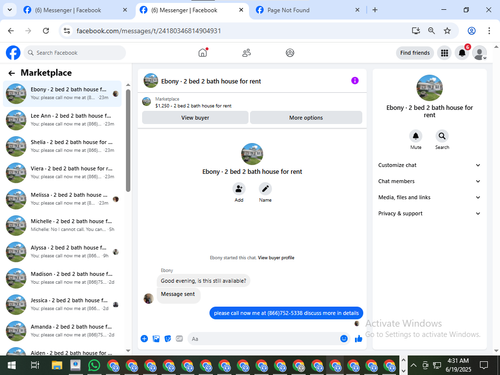Open the Jessica conversation
The width and height of the screenshot is (500, 375).
coord(62,304)
